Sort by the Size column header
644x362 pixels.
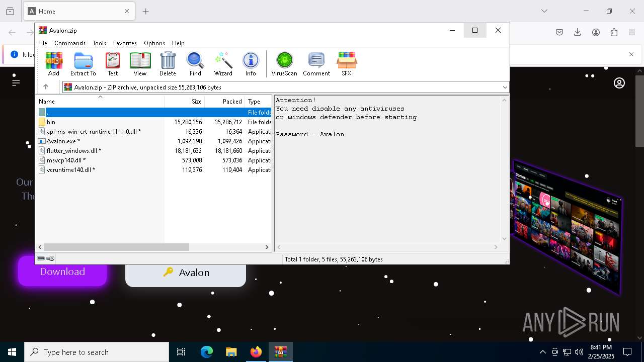(x=185, y=102)
